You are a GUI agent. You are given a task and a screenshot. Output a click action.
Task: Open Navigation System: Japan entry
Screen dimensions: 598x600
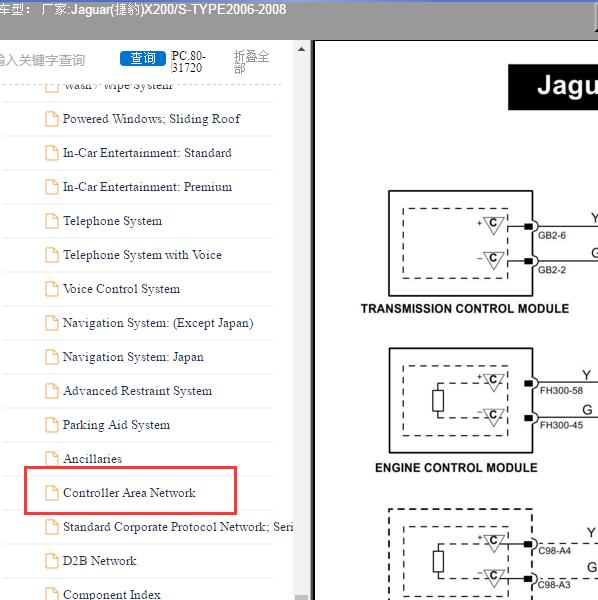pyautogui.click(x=133, y=357)
